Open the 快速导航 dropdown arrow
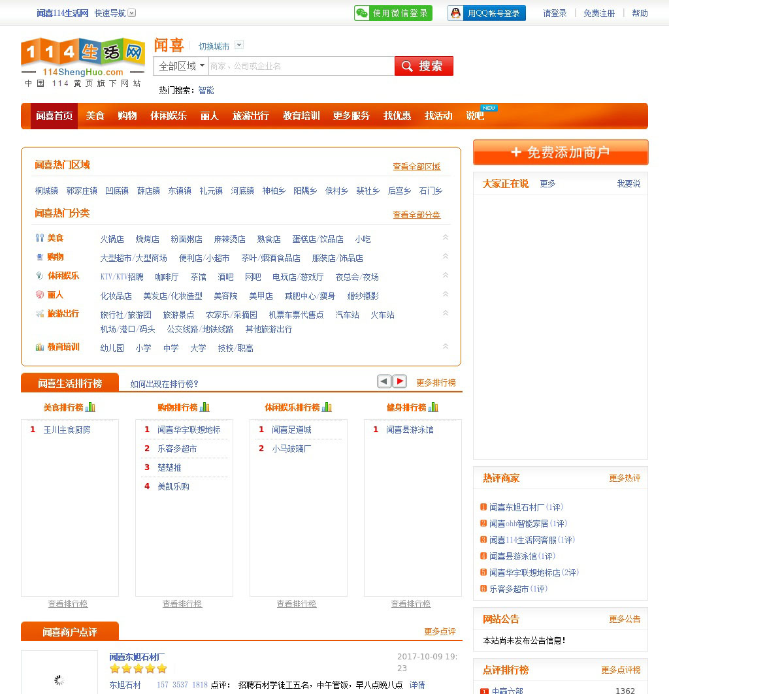This screenshot has width=784, height=694. [x=132, y=13]
